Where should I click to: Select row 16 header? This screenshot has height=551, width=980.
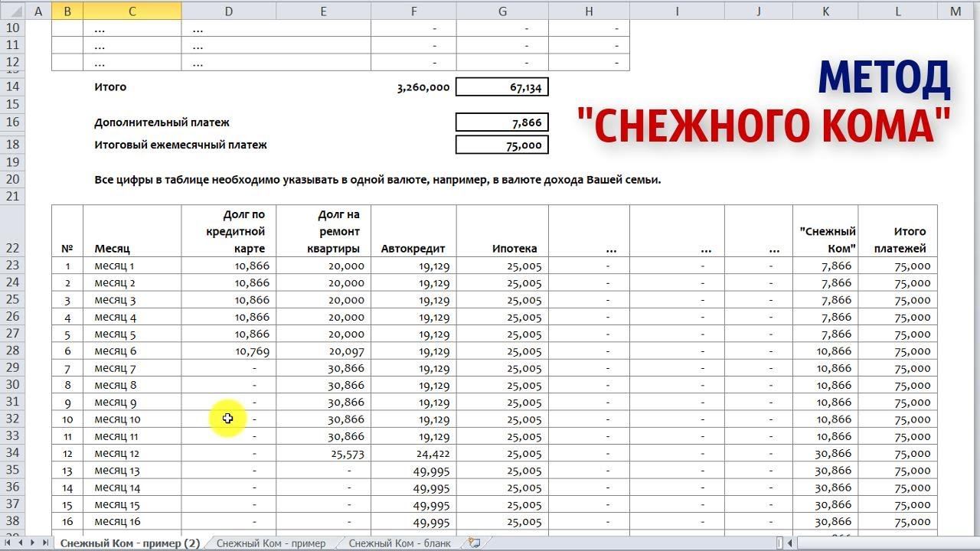(12, 122)
